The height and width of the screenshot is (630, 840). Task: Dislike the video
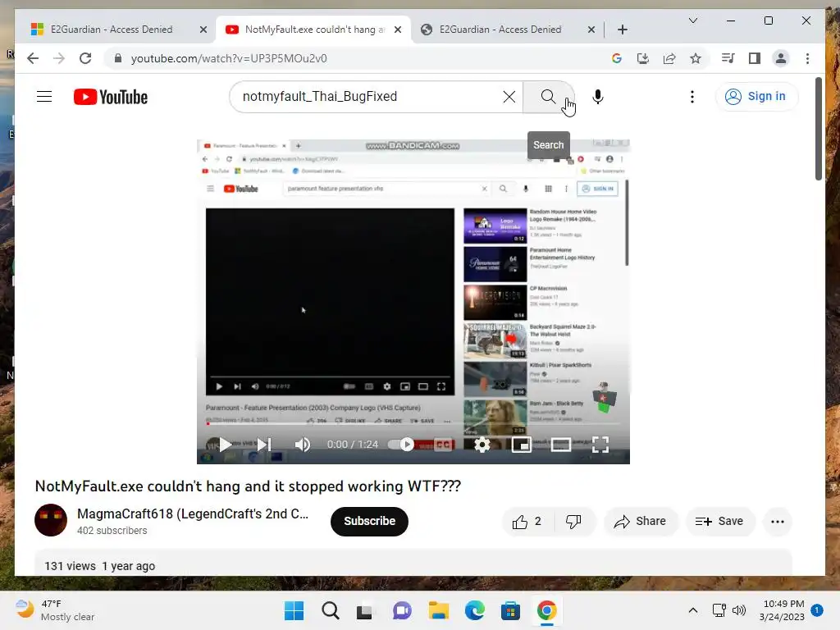pos(573,522)
